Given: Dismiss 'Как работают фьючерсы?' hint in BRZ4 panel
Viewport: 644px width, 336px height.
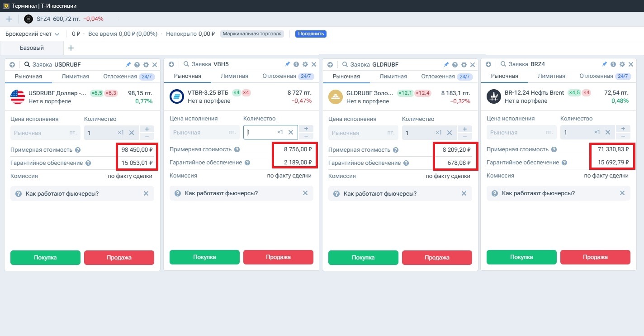Looking at the screenshot, I should [x=622, y=193].
